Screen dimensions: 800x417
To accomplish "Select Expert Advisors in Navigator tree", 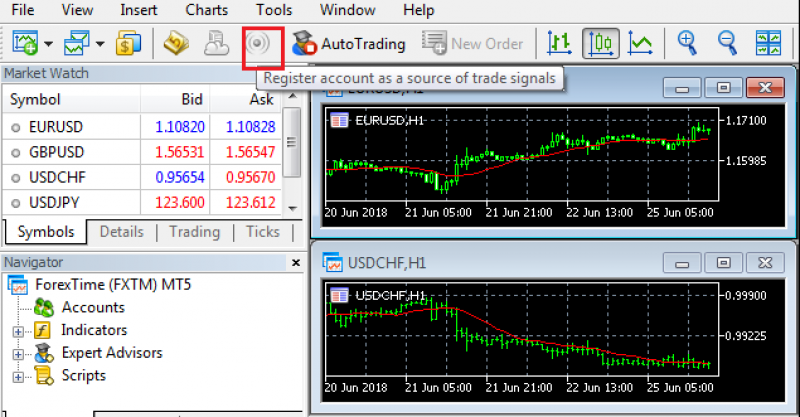I will pyautogui.click(x=112, y=353).
